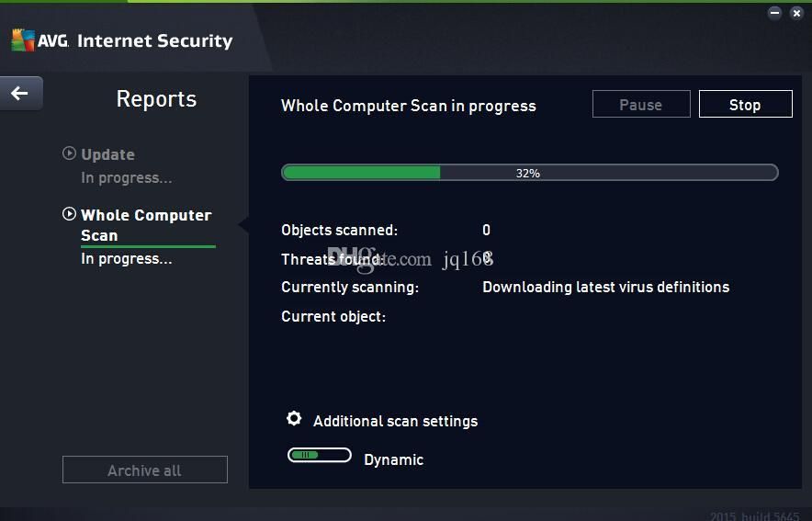Click the back arrow button
The width and height of the screenshot is (812, 521).
[x=21, y=93]
